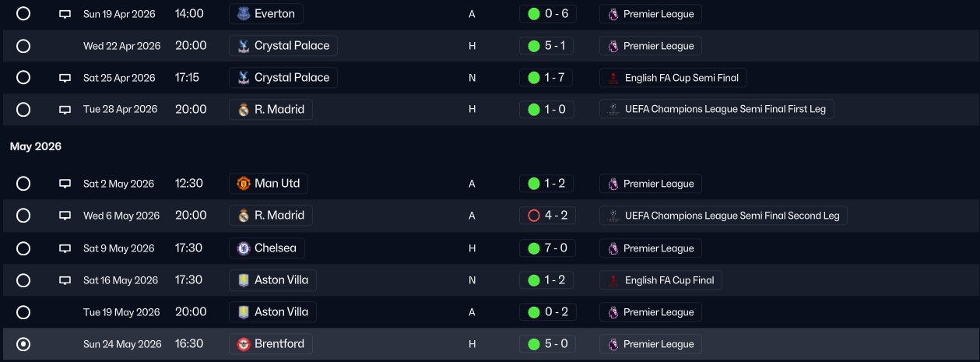
Task: View the 0 - 6 result against Everton
Action: click(547, 14)
